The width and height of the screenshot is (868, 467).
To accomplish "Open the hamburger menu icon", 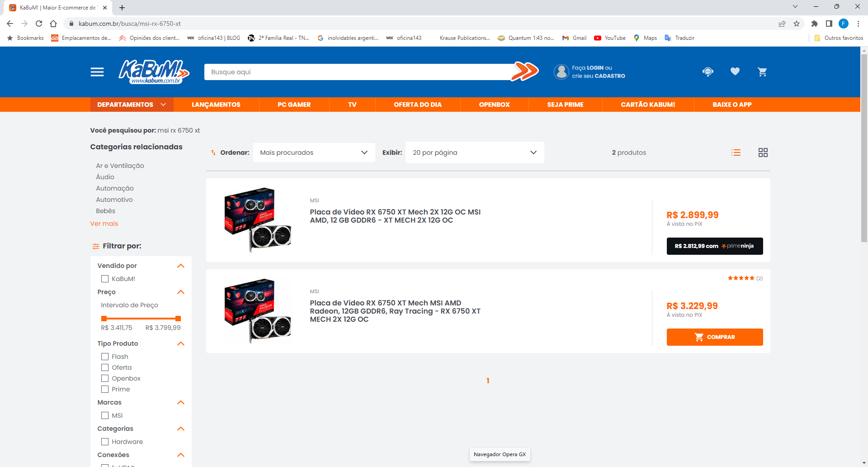I will coord(97,72).
